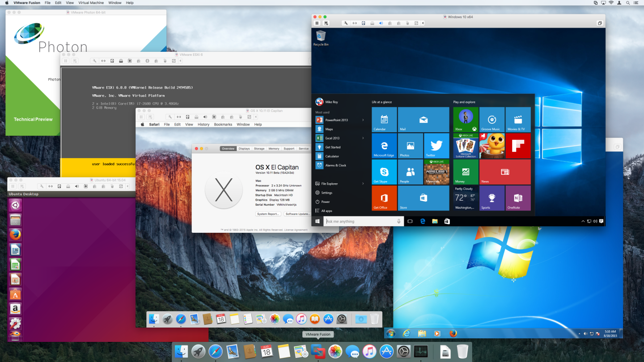Click the VMware Fusion icon in the Dock

coord(318,351)
